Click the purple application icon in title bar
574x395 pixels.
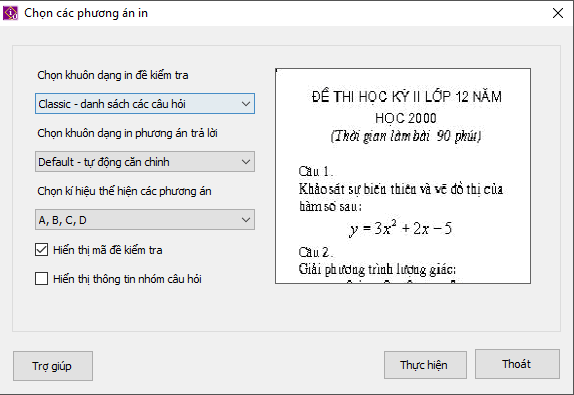pyautogui.click(x=10, y=13)
